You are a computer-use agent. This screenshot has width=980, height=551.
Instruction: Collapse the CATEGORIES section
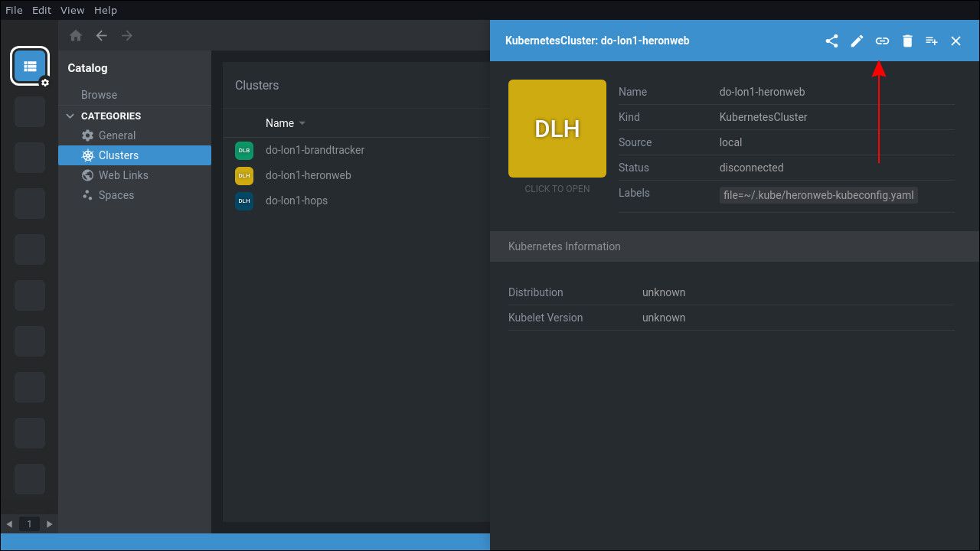click(70, 116)
